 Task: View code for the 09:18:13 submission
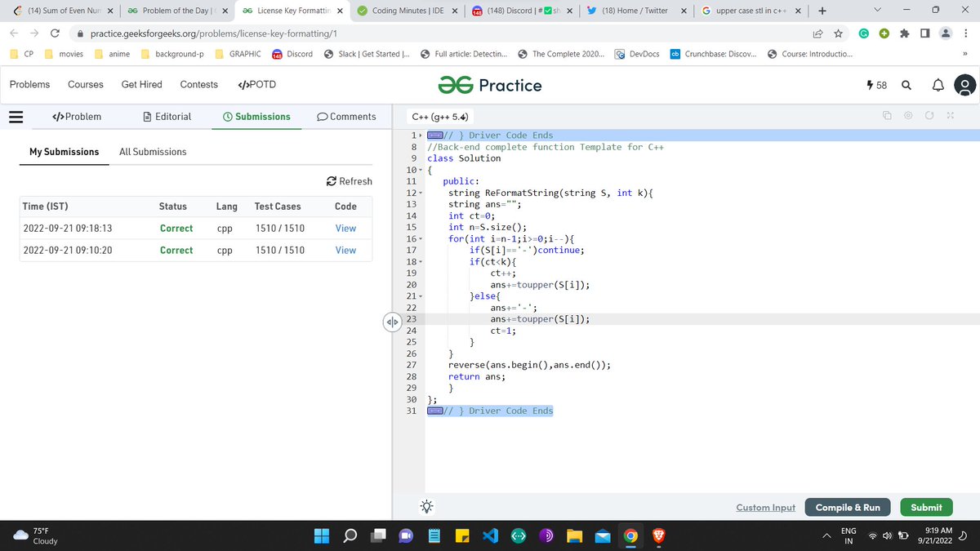pyautogui.click(x=345, y=229)
